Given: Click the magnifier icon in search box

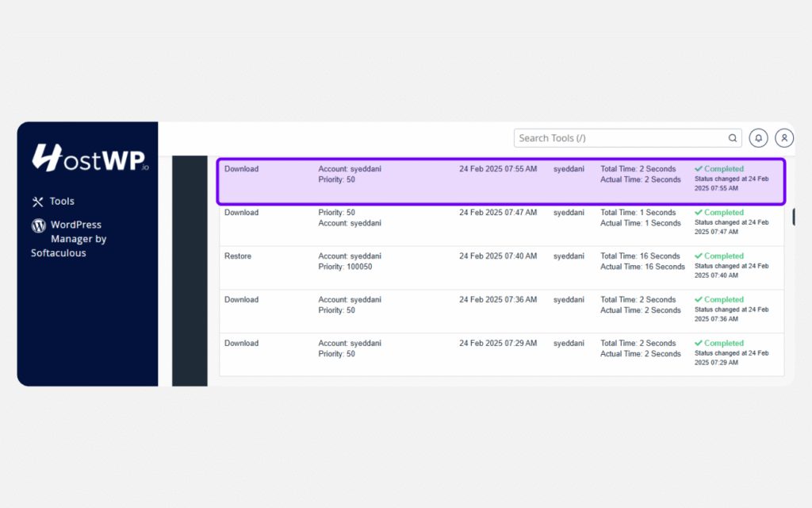Looking at the screenshot, I should [733, 138].
